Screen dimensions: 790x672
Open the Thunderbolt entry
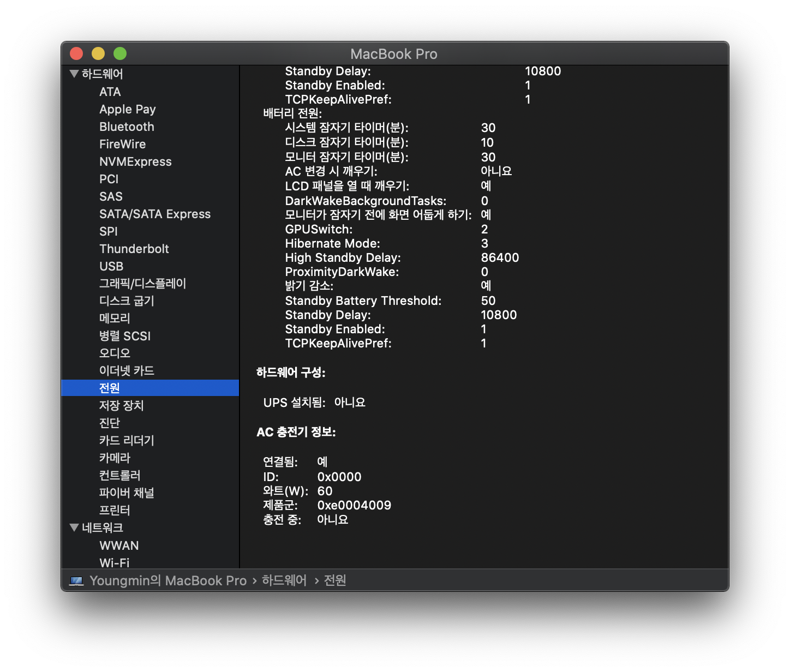[x=134, y=249]
